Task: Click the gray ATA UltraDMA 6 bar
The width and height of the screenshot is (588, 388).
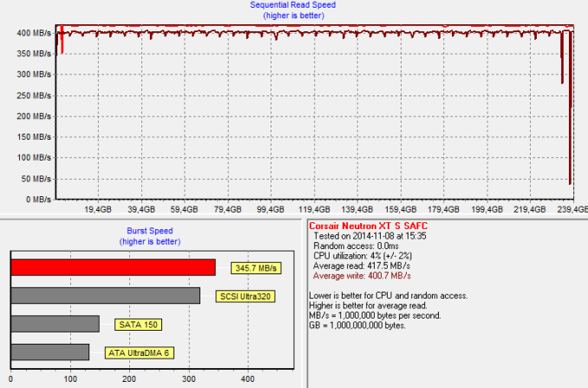Action: 49,352
